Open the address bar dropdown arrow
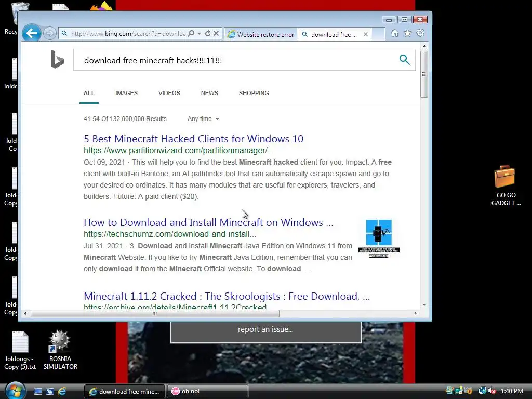This screenshot has width=532, height=399. [199, 34]
